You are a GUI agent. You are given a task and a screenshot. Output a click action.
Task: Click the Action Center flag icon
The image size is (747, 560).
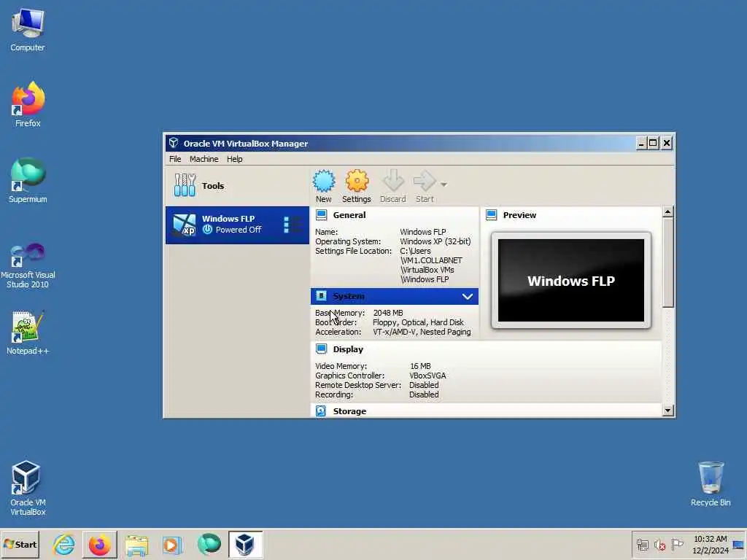pos(677,544)
